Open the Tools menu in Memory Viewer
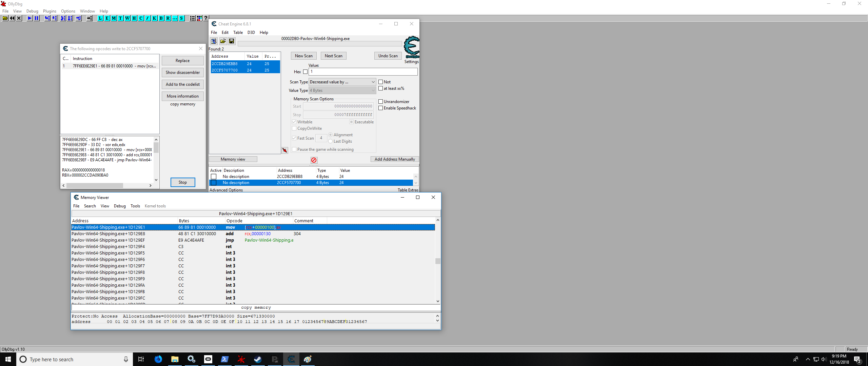This screenshot has height=366, width=868. coord(135,206)
